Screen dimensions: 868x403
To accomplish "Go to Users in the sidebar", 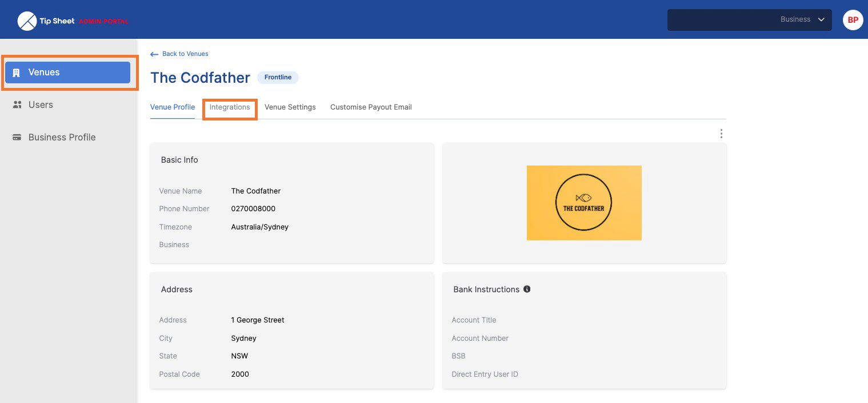I will coord(41,105).
